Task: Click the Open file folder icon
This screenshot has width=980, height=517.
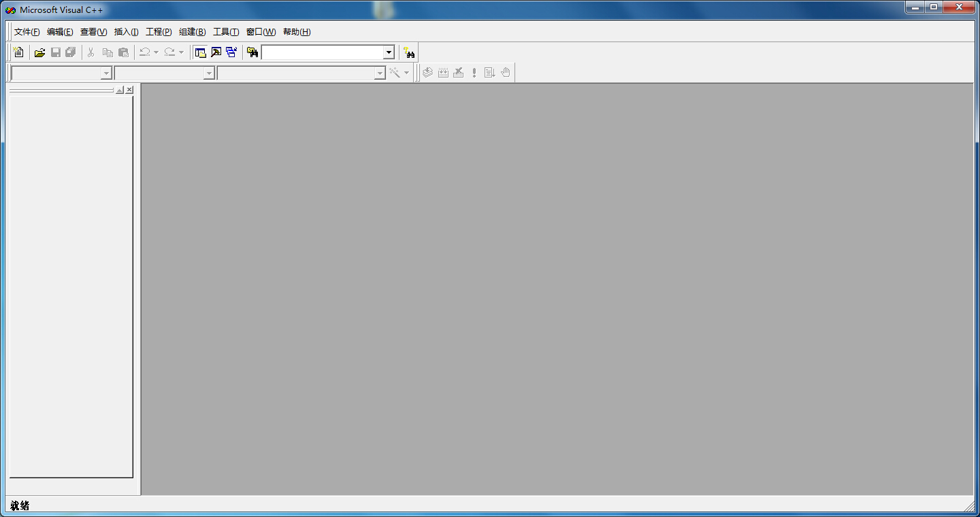Action: pos(39,52)
